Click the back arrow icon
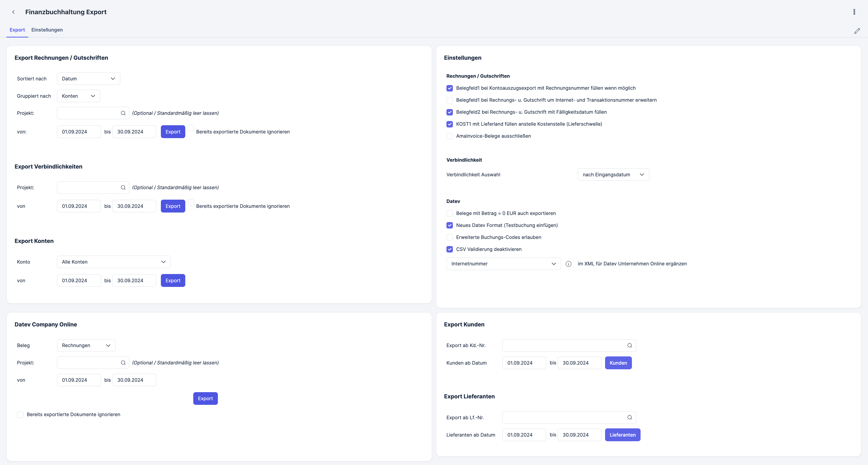 [14, 12]
